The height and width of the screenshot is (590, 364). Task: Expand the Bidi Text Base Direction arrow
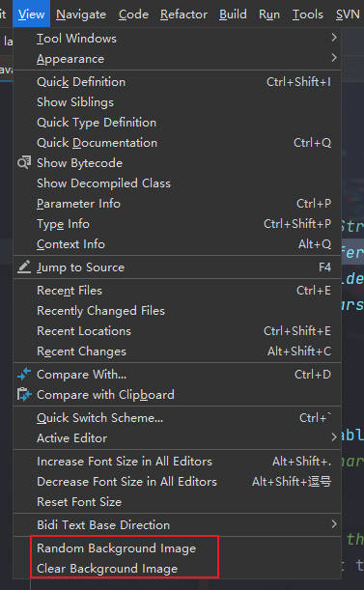[x=334, y=524]
